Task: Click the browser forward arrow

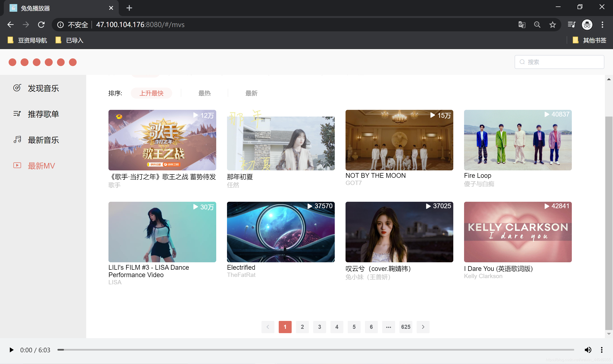Action: click(26, 24)
